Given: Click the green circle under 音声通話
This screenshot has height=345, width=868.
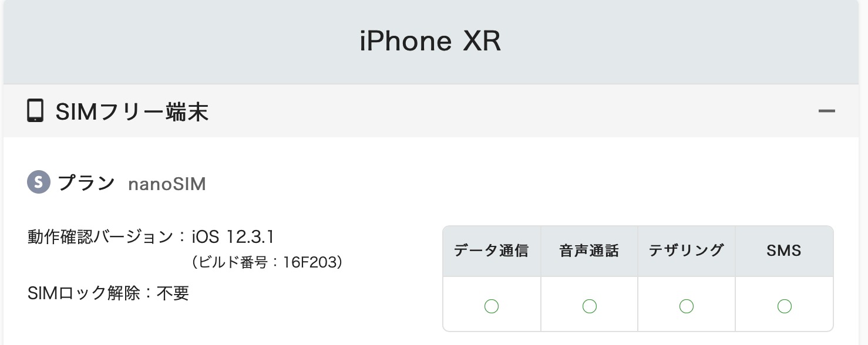Looking at the screenshot, I should 589,306.
